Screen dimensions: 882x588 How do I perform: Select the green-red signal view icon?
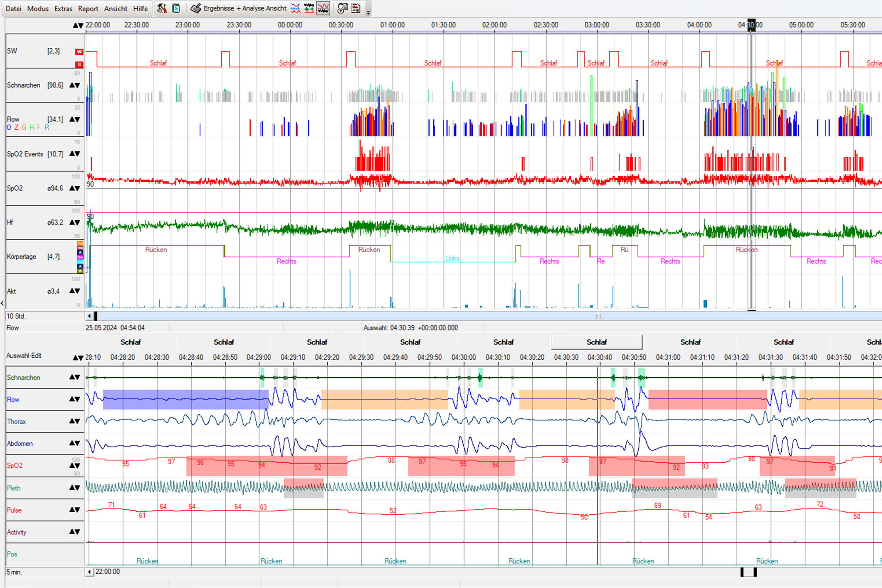[309, 8]
